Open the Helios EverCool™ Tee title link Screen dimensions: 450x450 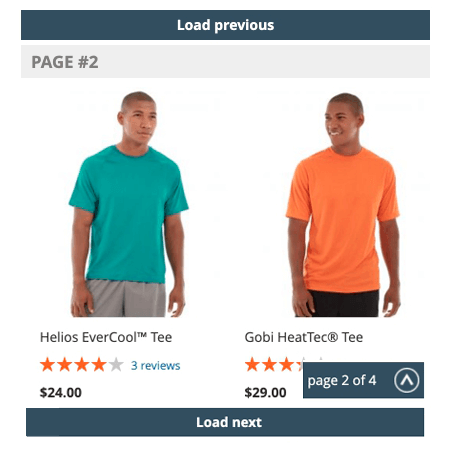point(106,337)
